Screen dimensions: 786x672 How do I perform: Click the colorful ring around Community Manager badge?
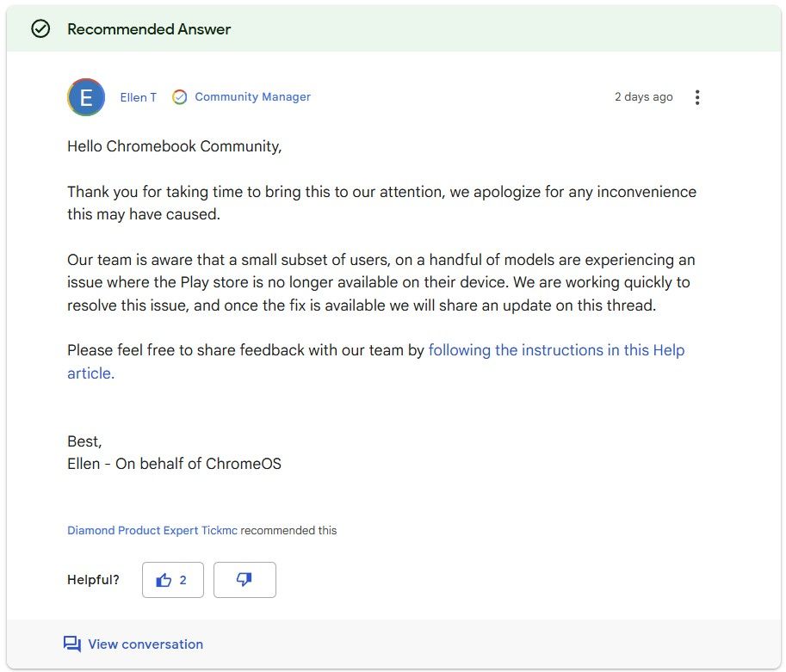click(x=180, y=97)
